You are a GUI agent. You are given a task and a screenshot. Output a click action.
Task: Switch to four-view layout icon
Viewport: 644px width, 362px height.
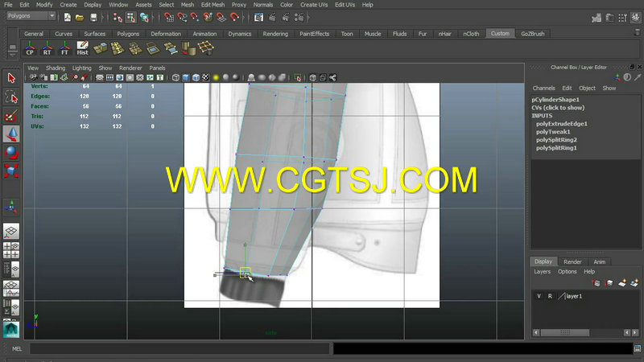11,250
